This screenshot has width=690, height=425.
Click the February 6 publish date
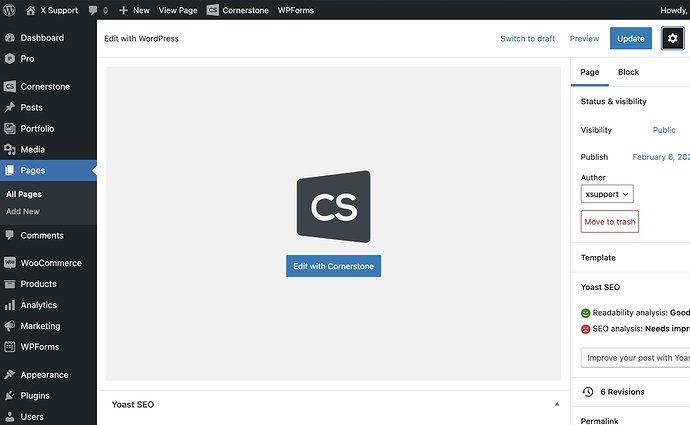[661, 157]
